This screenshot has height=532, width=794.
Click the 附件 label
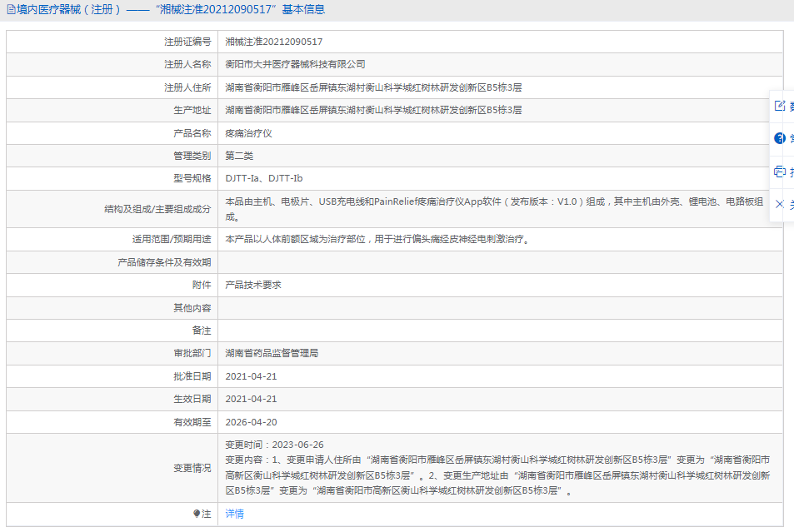tap(202, 285)
